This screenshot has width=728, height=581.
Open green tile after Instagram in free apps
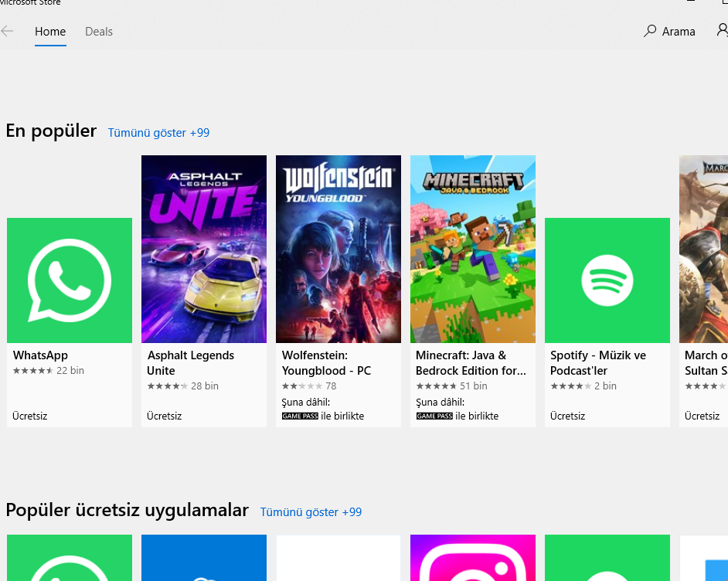pos(607,558)
